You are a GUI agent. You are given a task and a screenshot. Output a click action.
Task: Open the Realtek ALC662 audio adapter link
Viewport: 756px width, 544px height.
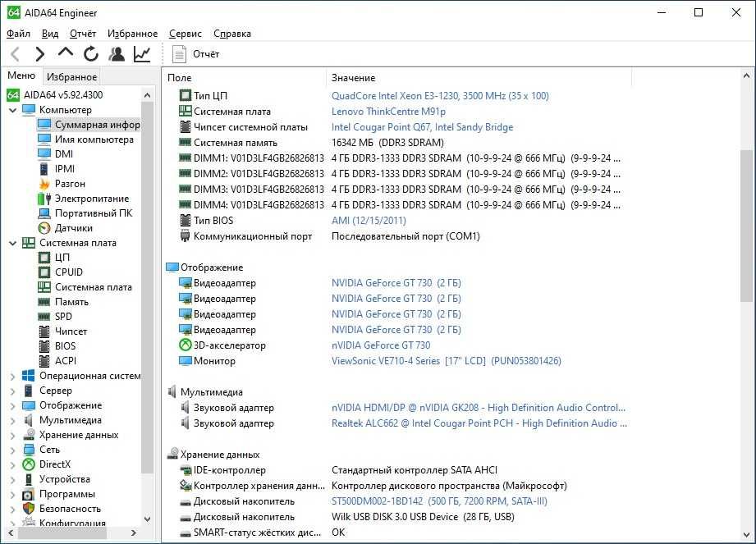click(479, 423)
